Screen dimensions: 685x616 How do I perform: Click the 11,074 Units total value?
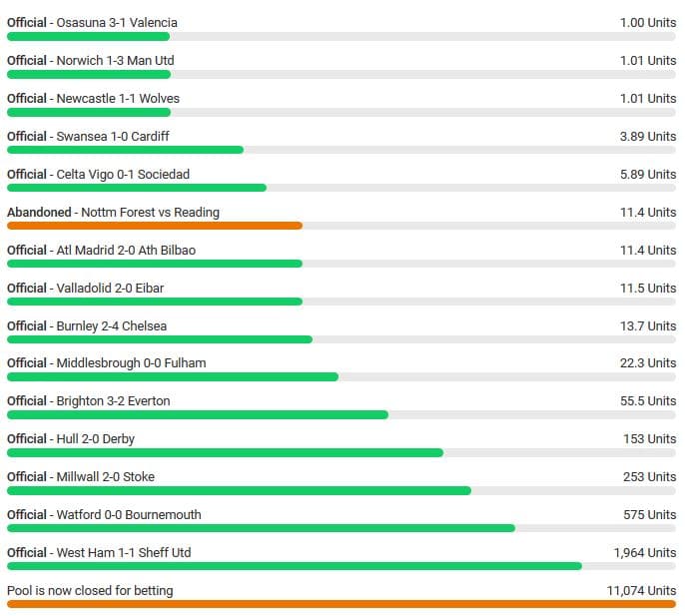(x=641, y=590)
